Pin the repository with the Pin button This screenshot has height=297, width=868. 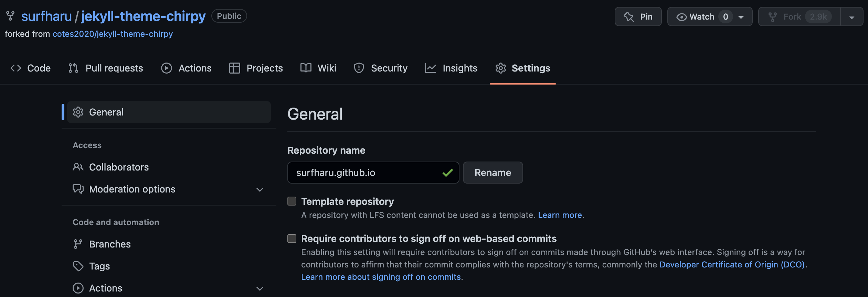[638, 16]
